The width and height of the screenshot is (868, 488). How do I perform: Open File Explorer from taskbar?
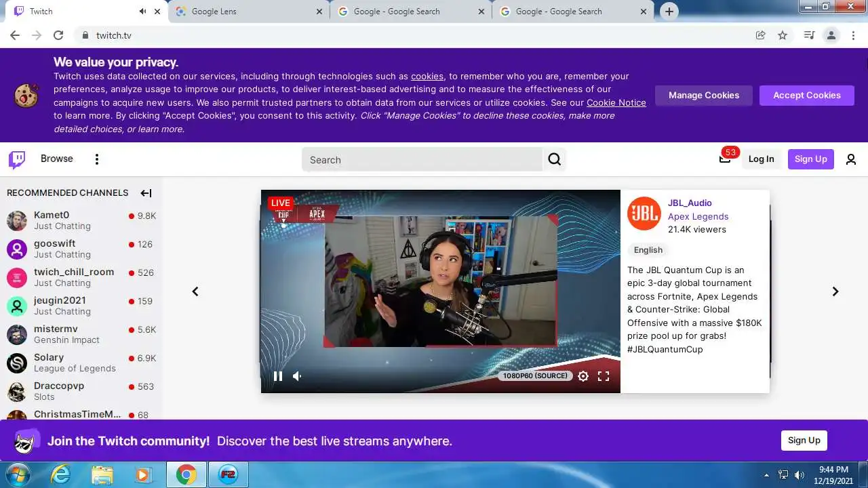(x=102, y=475)
